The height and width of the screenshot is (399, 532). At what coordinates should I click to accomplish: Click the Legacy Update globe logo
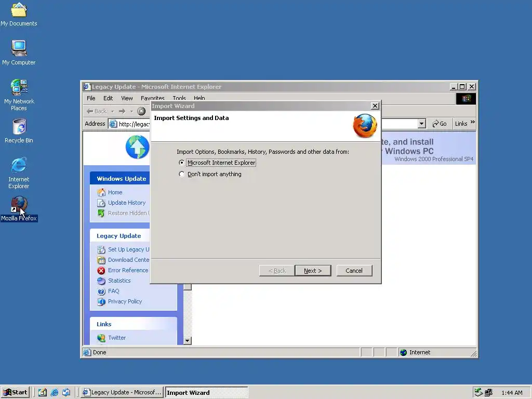[137, 147]
